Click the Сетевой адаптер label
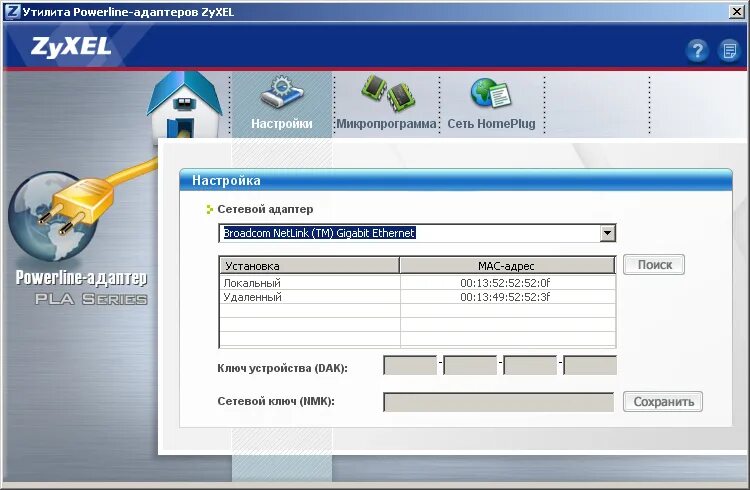This screenshot has width=750, height=490. (x=265, y=209)
